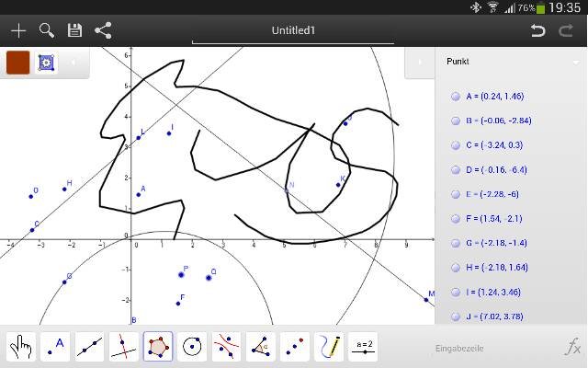
Task: Select the Conic through points tool
Action: tap(226, 347)
